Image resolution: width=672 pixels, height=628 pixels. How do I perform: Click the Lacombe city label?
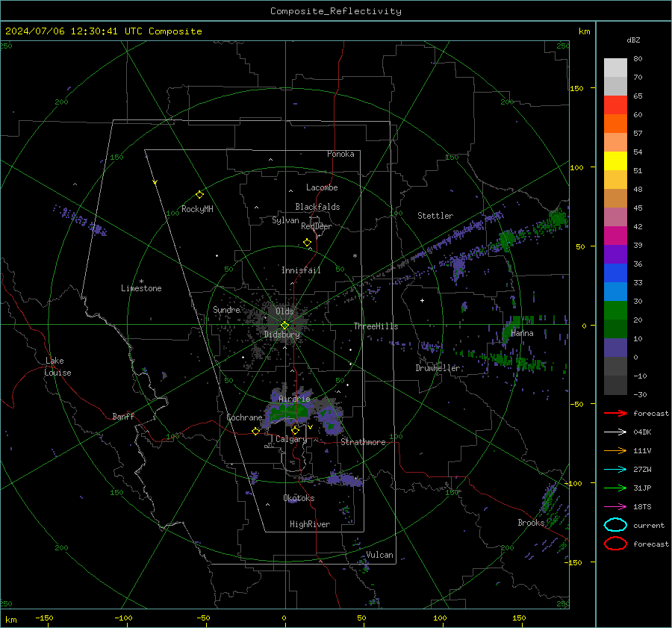coord(322,187)
